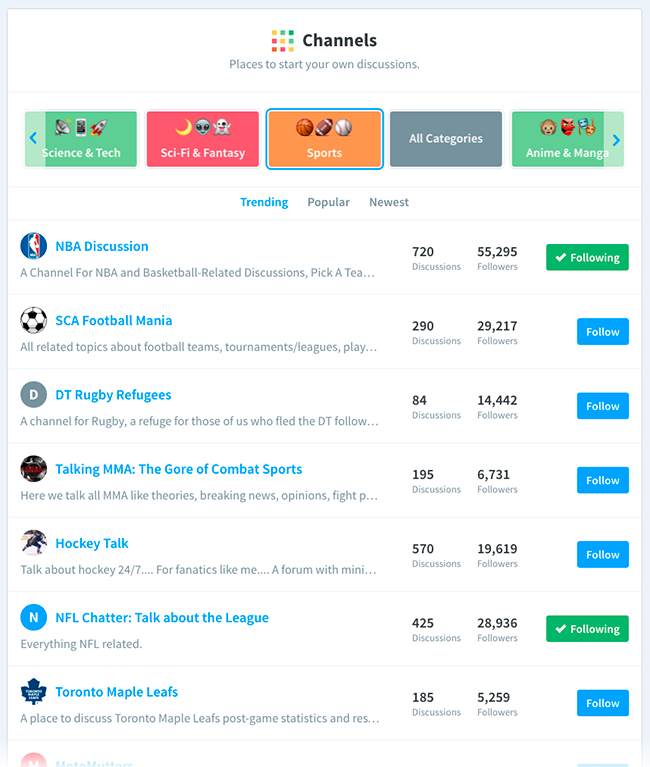Screen dimensions: 650x767
Task: Select the red Sci-Fi & Fantasy category tile
Action: click(x=202, y=139)
